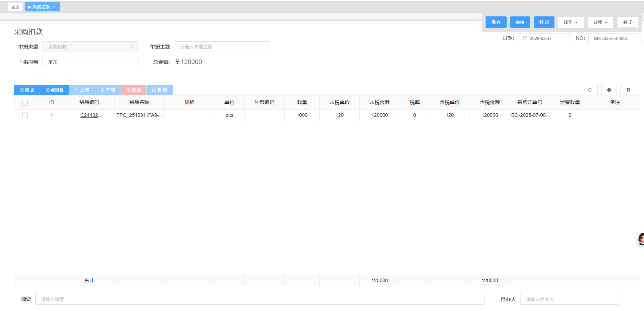644x311 pixels.
Task: Add a virtual item with 虚拟品
Action: pos(55,90)
